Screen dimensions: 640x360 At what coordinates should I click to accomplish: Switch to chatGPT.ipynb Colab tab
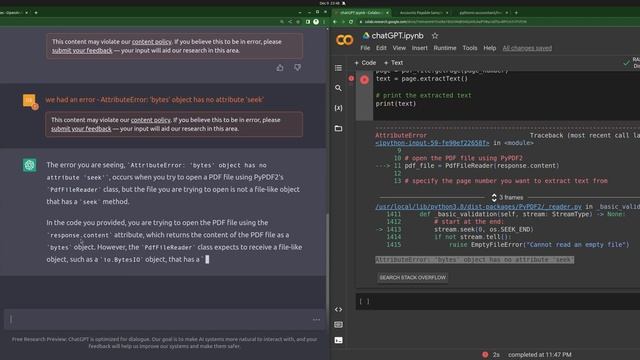[360, 13]
